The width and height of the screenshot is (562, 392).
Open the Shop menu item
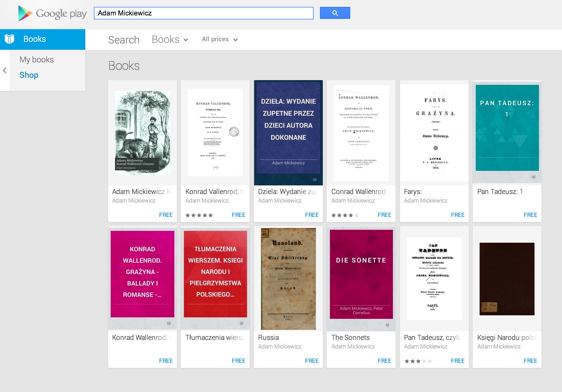(29, 75)
